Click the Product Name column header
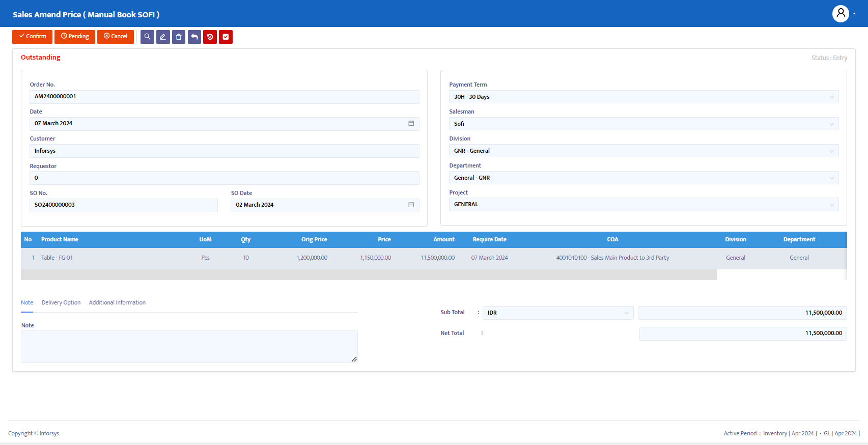 pos(60,239)
